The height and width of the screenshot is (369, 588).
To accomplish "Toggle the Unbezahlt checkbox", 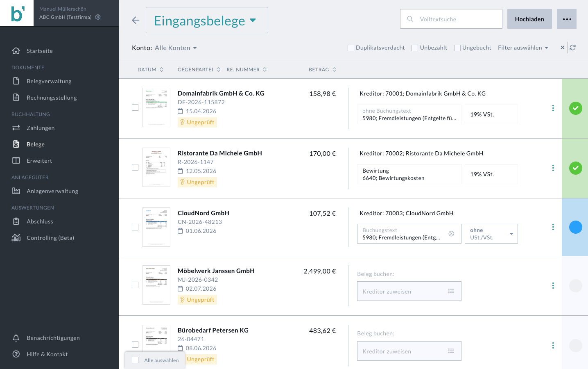I will (x=415, y=48).
